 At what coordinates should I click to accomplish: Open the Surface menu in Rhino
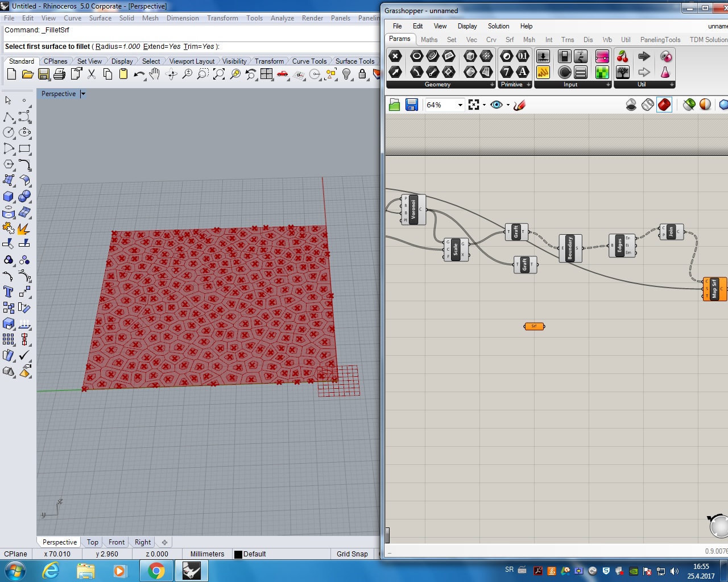(100, 18)
